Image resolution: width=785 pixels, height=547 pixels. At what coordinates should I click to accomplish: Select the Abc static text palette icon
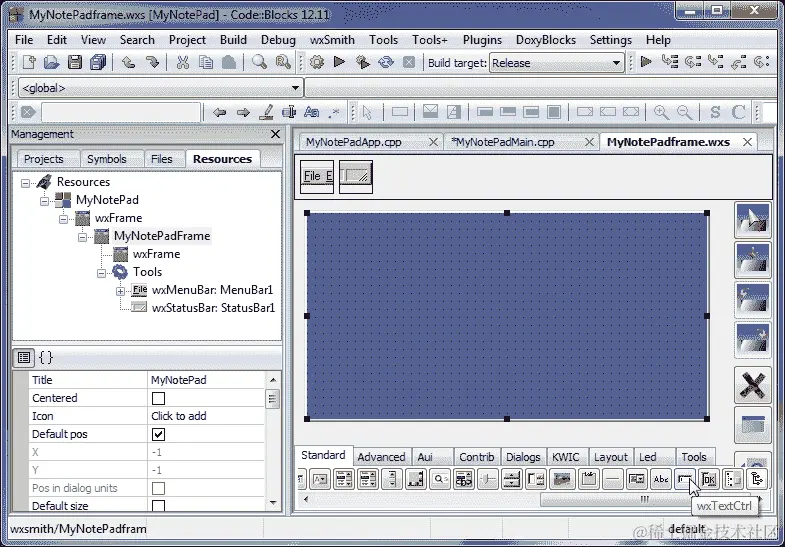[661, 479]
